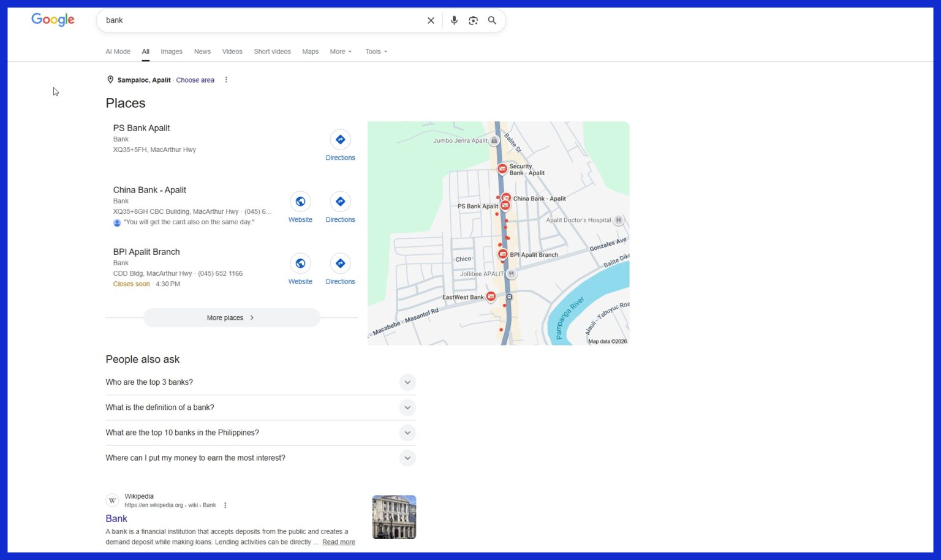Image resolution: width=941 pixels, height=560 pixels.
Task: Switch to the Maps tab
Action: 310,51
